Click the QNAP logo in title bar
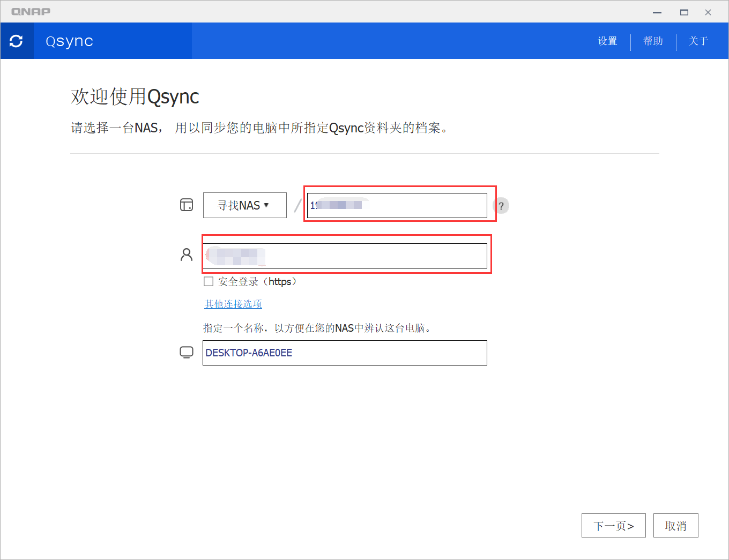The image size is (729, 560). tap(31, 11)
